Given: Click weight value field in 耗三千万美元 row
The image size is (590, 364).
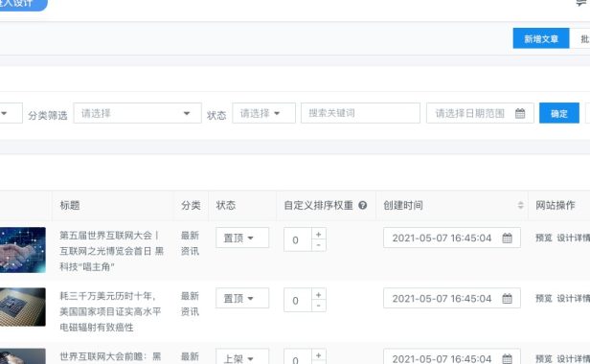Looking at the screenshot, I should coord(298,300).
